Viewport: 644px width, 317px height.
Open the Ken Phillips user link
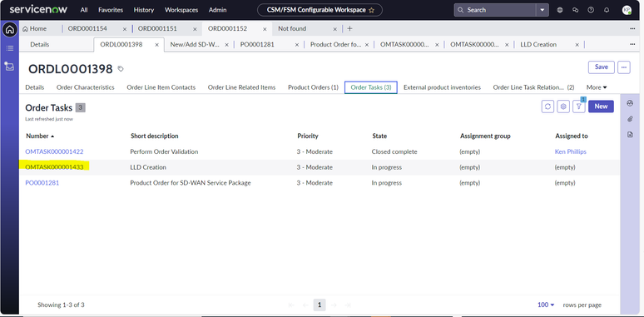point(571,151)
